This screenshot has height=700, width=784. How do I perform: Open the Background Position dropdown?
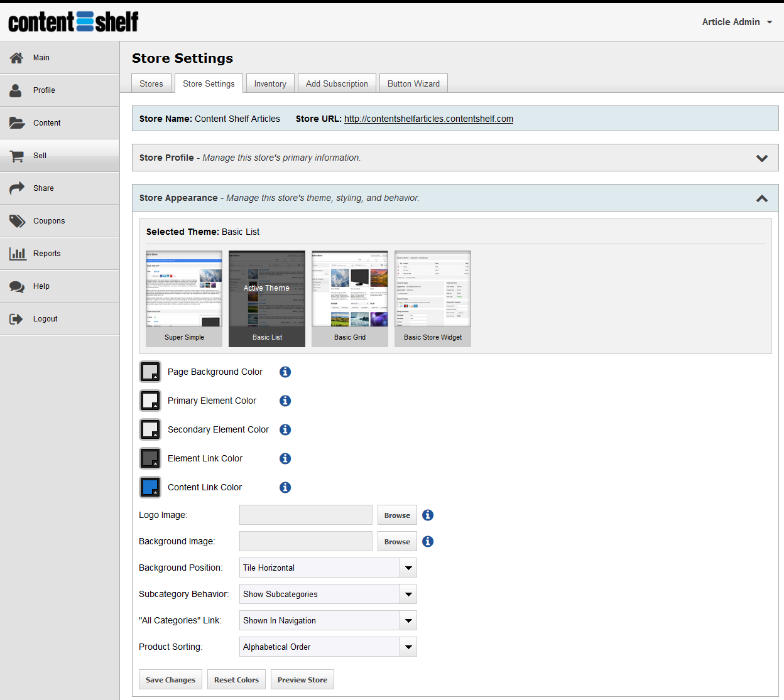328,568
